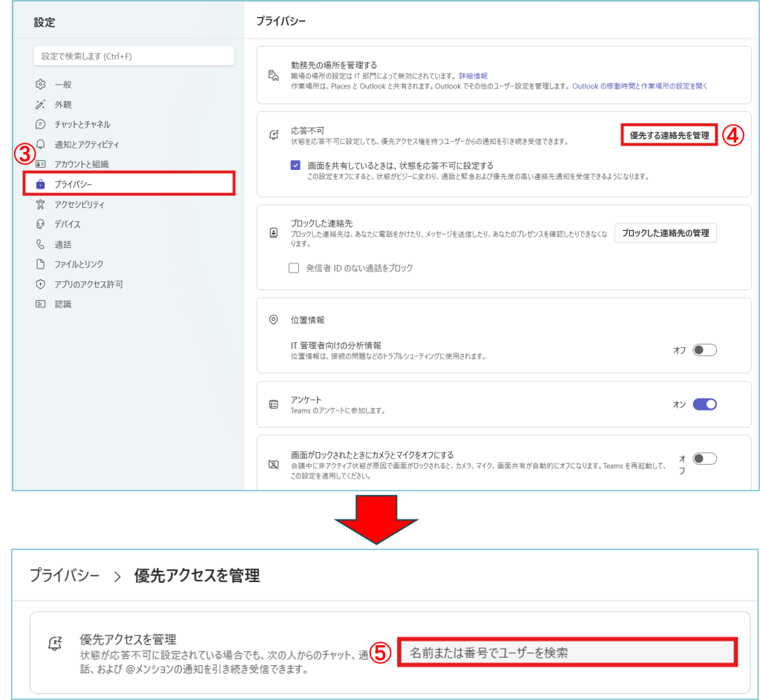The width and height of the screenshot is (760, 700).
Task: Click the 一般 gear icon in sidebar
Action: point(41,85)
